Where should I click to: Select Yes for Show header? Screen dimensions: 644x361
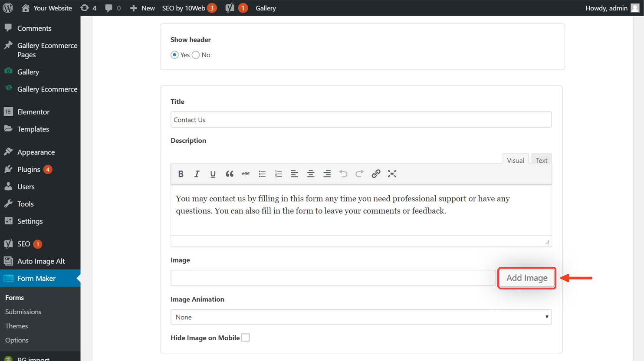pyautogui.click(x=174, y=55)
